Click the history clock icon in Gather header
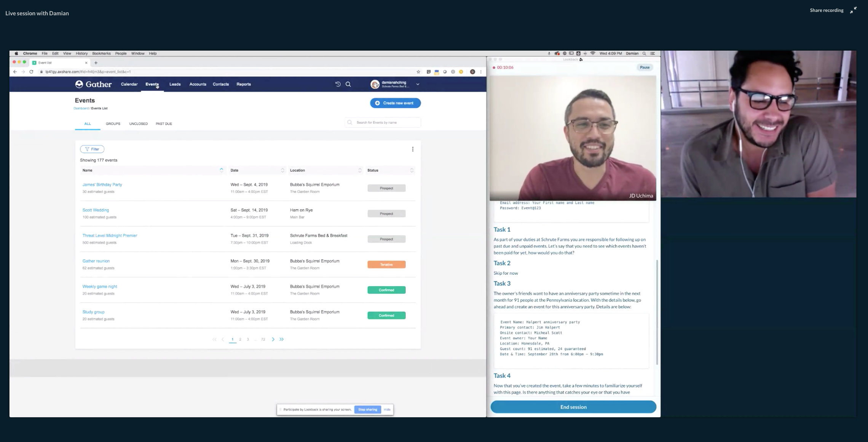 338,84
